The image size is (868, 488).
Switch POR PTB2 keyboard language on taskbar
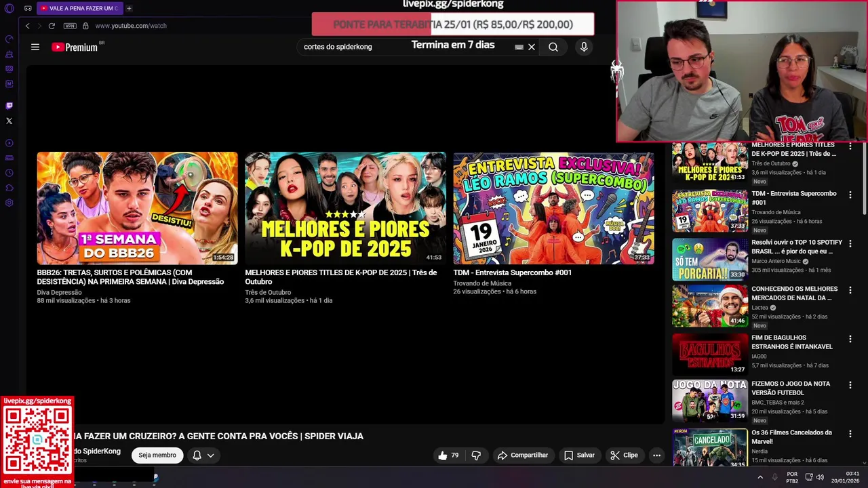click(792, 477)
